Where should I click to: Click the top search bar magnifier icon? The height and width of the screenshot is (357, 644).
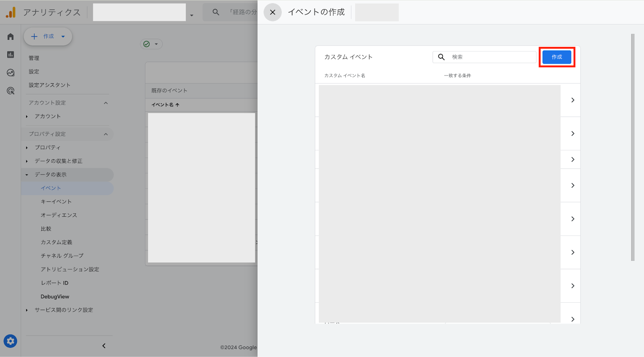pos(216,12)
